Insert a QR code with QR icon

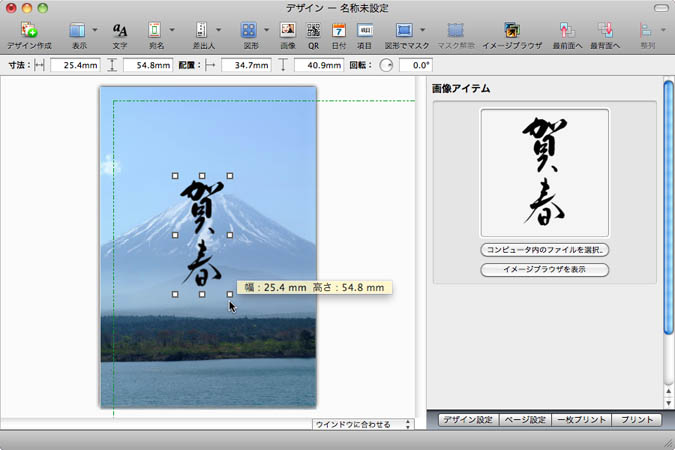coord(313,31)
